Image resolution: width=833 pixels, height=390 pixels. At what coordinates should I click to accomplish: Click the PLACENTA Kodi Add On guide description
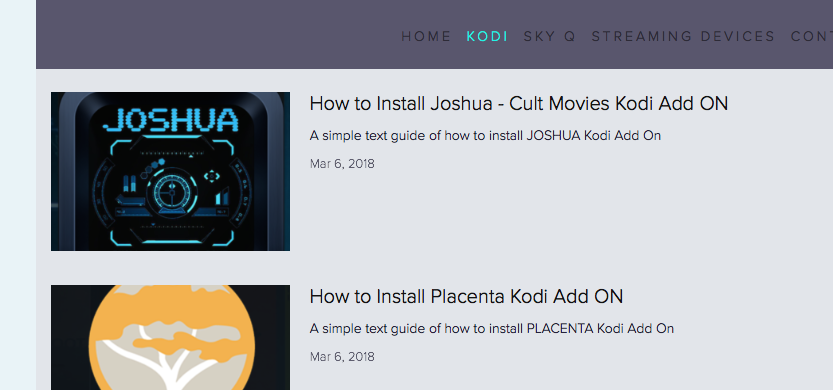coord(491,329)
